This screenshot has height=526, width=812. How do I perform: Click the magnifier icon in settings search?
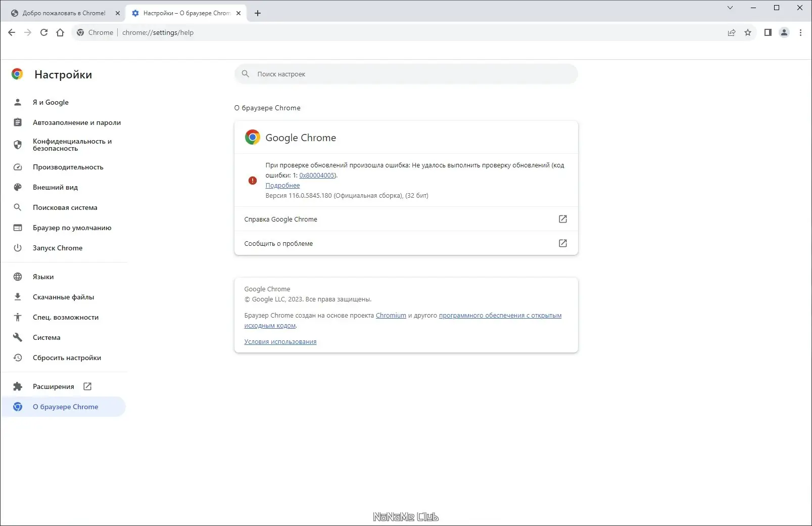246,74
